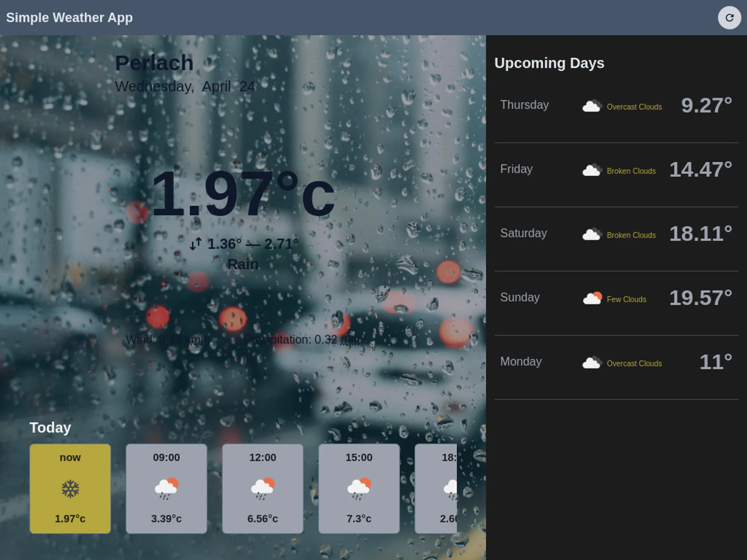Click the rain cloud icon at 15:00
Viewport: 747px width, 560px height.
(359, 489)
